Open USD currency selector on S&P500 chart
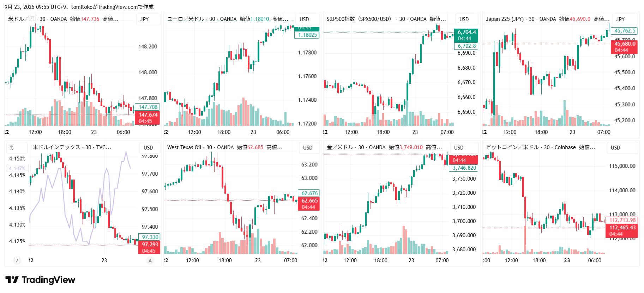 click(x=464, y=19)
